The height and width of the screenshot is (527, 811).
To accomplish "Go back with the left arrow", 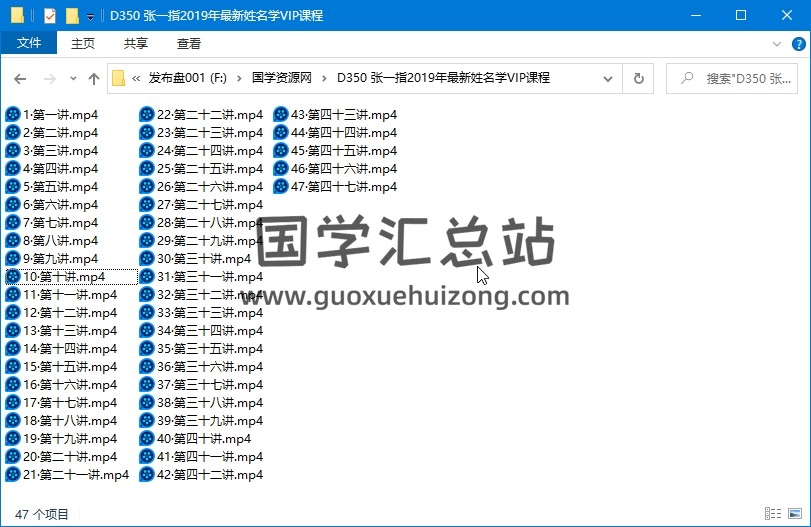I will point(20,79).
